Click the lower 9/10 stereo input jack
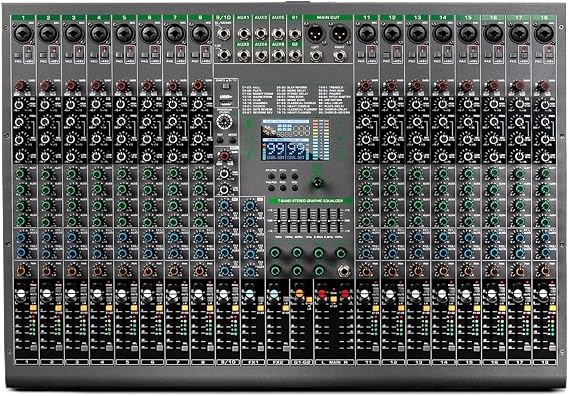 224,56
